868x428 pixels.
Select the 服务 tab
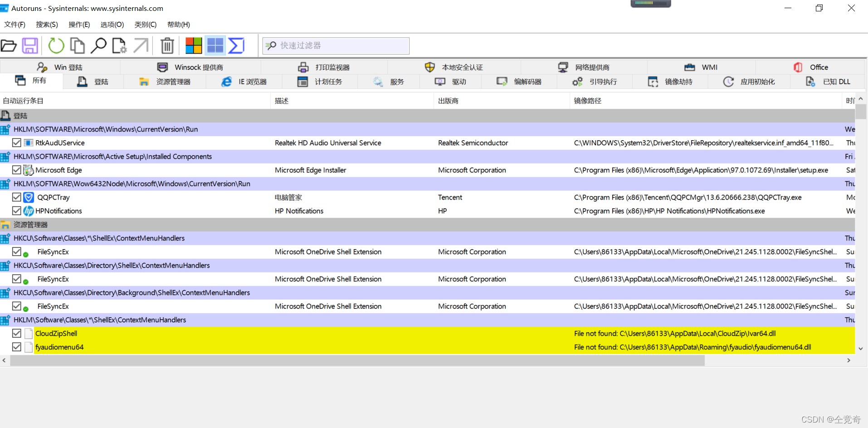[389, 82]
